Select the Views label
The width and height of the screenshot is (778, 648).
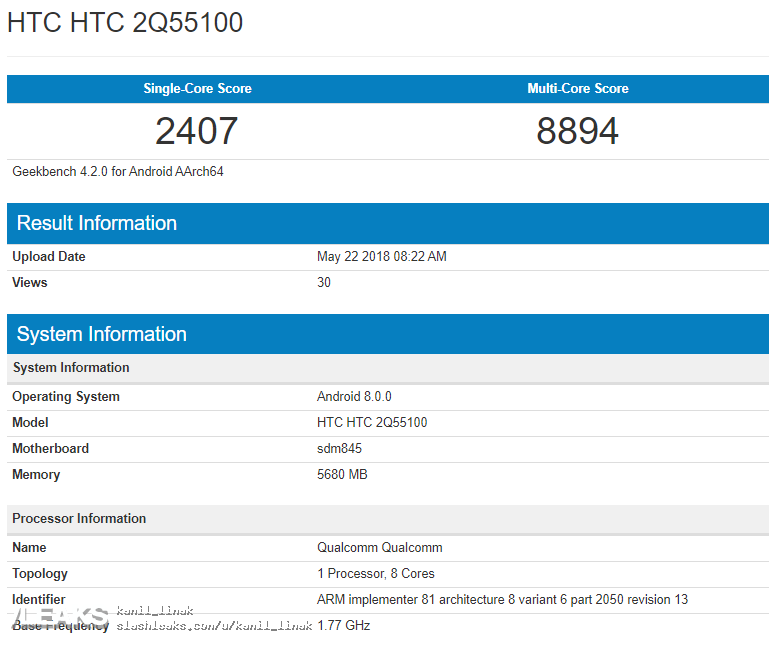[30, 282]
